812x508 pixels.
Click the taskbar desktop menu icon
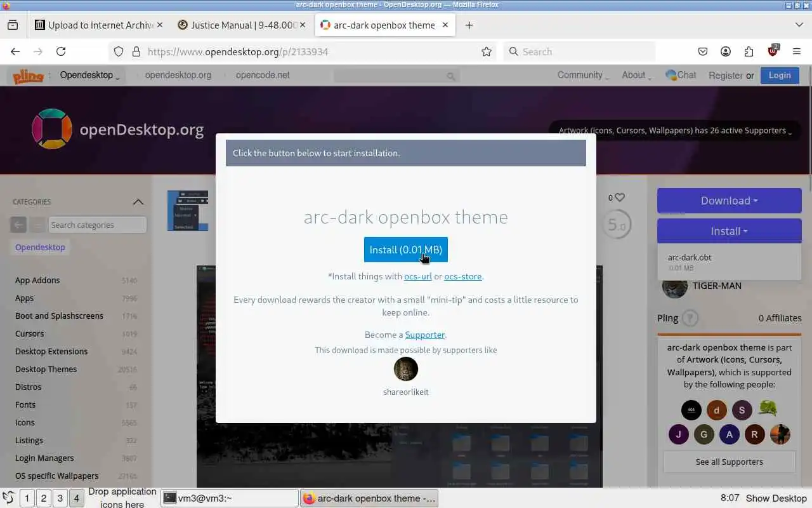point(8,498)
